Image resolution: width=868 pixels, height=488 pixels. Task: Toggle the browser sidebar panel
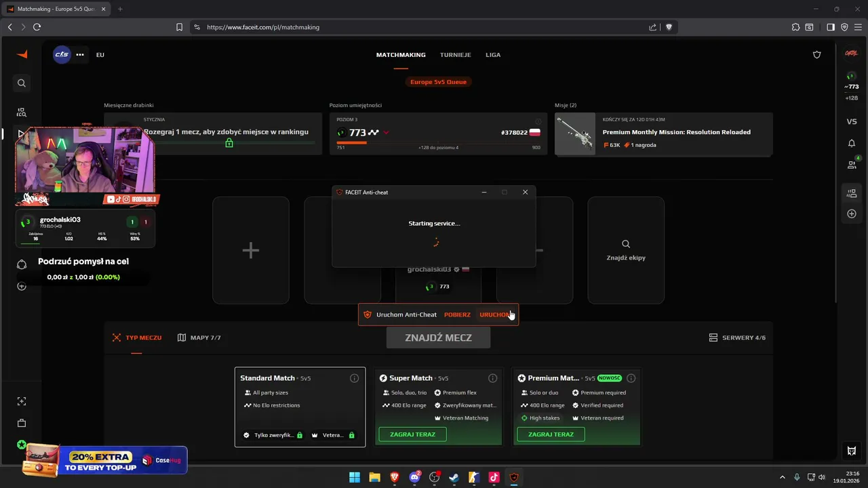tap(831, 27)
